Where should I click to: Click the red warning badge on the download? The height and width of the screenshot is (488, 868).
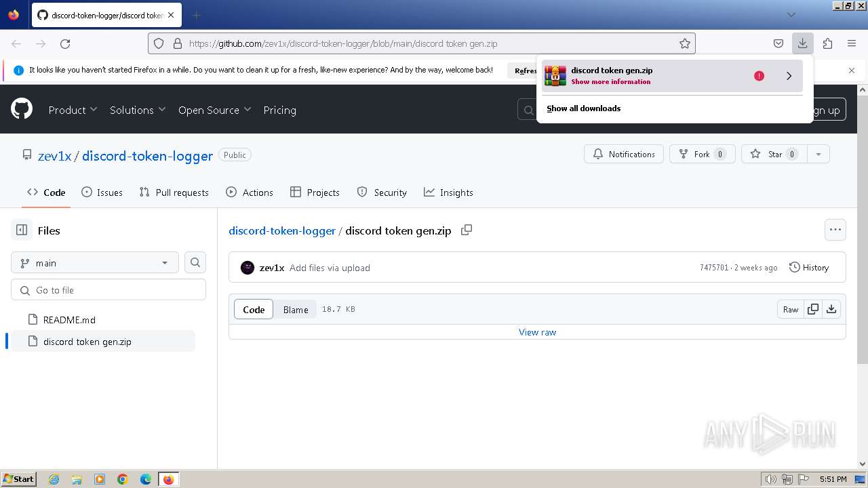coord(759,76)
